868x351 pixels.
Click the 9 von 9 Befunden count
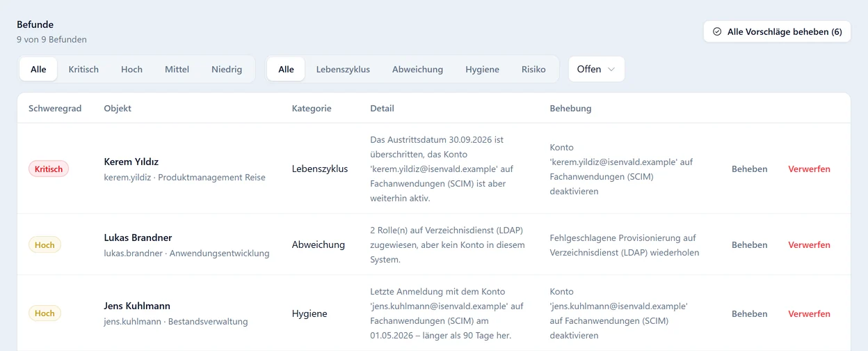coord(51,40)
